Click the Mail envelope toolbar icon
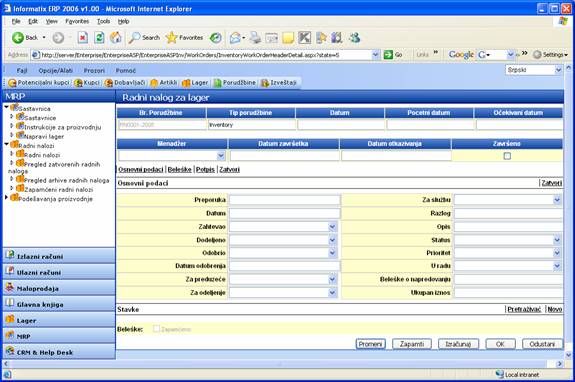This screenshot has width=575, height=382. (x=235, y=37)
